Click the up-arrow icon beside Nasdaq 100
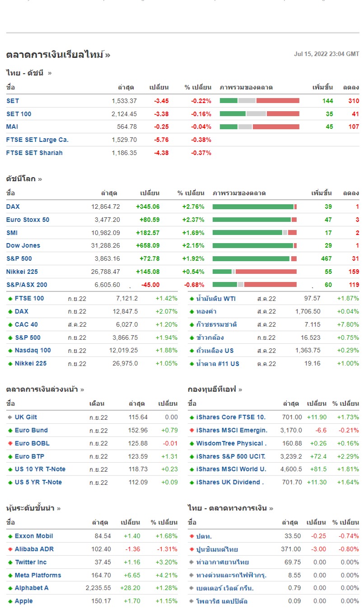Viewport: 364px width, 610px height. (x=10, y=351)
